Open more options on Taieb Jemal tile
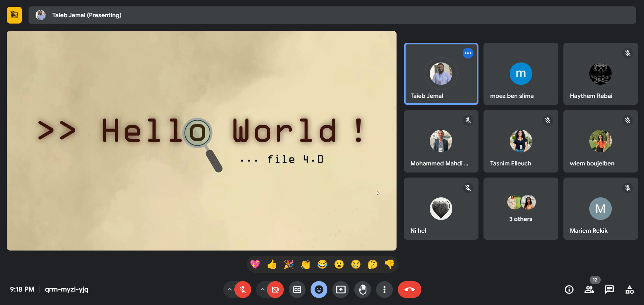This screenshot has width=644, height=305. pos(468,53)
